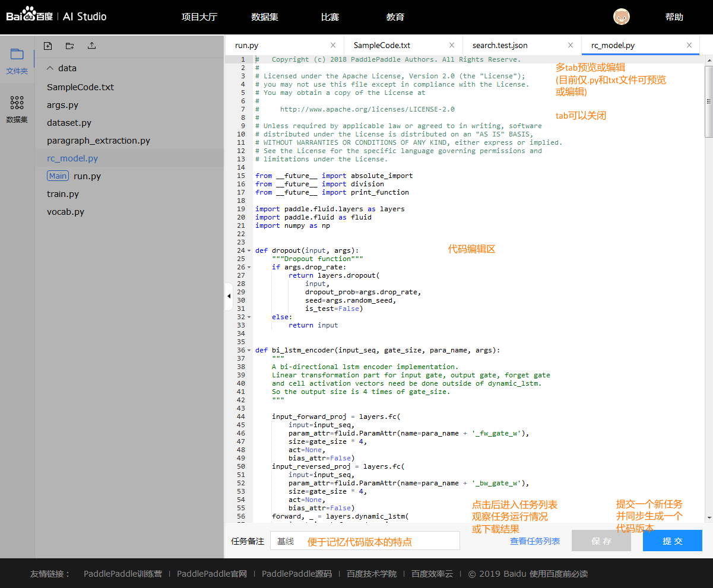
Task: Click line number 1 in the gutter
Action: (242, 59)
